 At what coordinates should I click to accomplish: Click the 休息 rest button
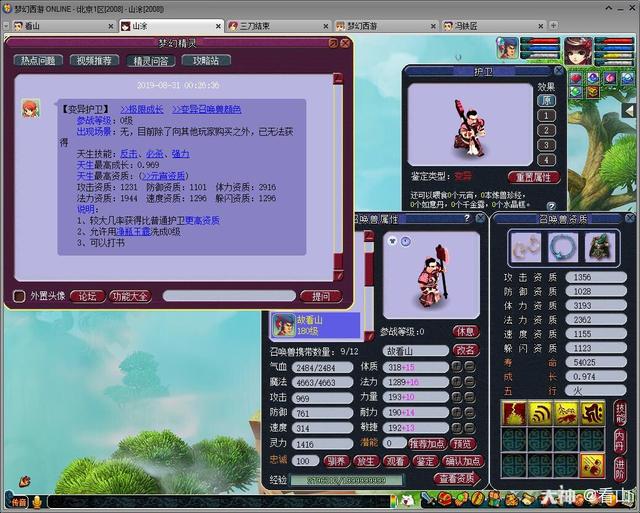[465, 331]
